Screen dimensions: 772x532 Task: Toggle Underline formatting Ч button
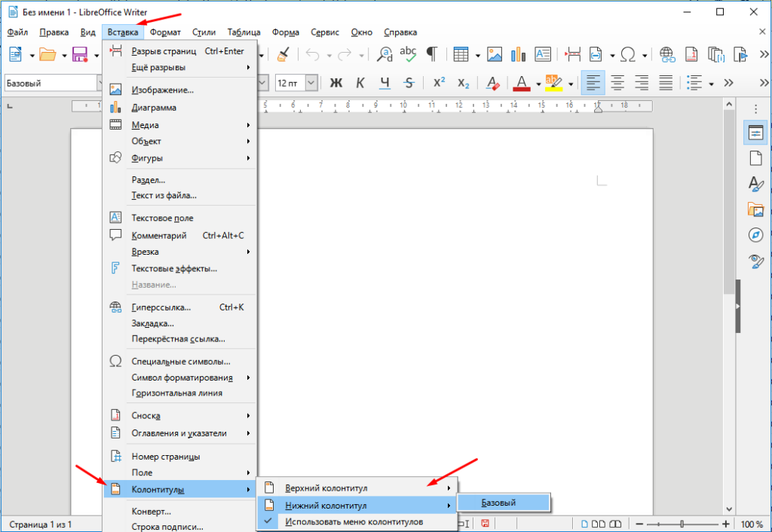(x=384, y=83)
